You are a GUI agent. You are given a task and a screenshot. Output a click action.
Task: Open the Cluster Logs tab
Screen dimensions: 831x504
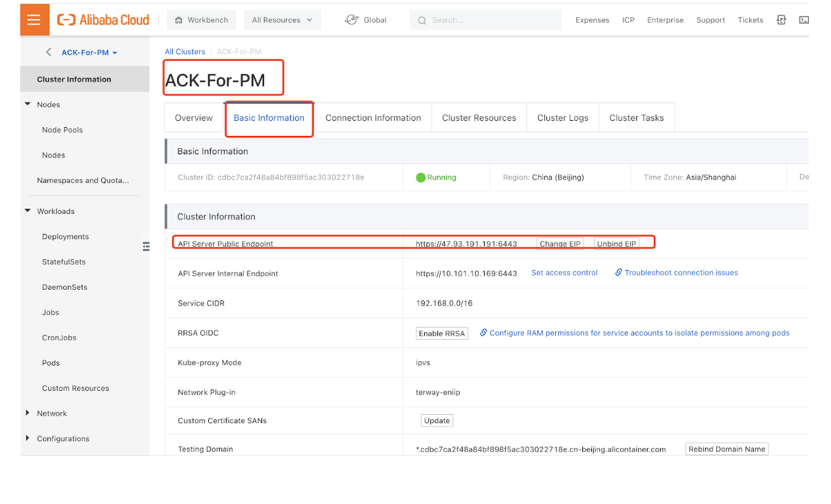point(563,118)
